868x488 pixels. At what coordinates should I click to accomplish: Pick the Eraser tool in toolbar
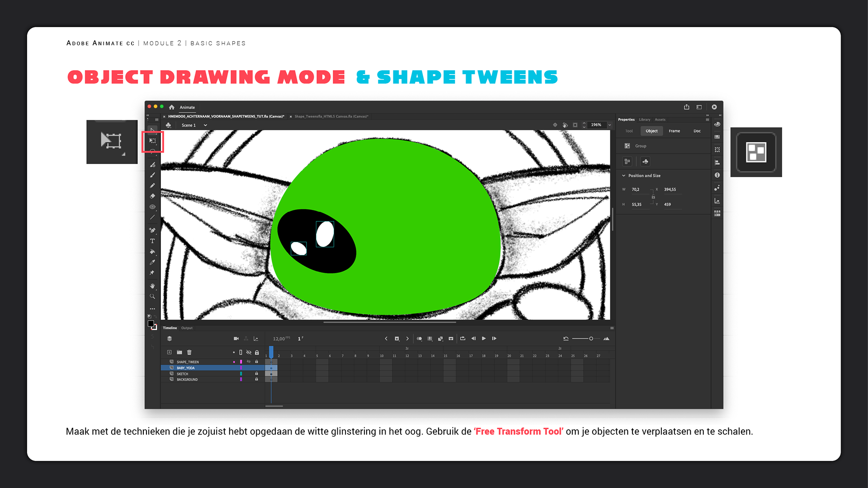click(x=152, y=196)
